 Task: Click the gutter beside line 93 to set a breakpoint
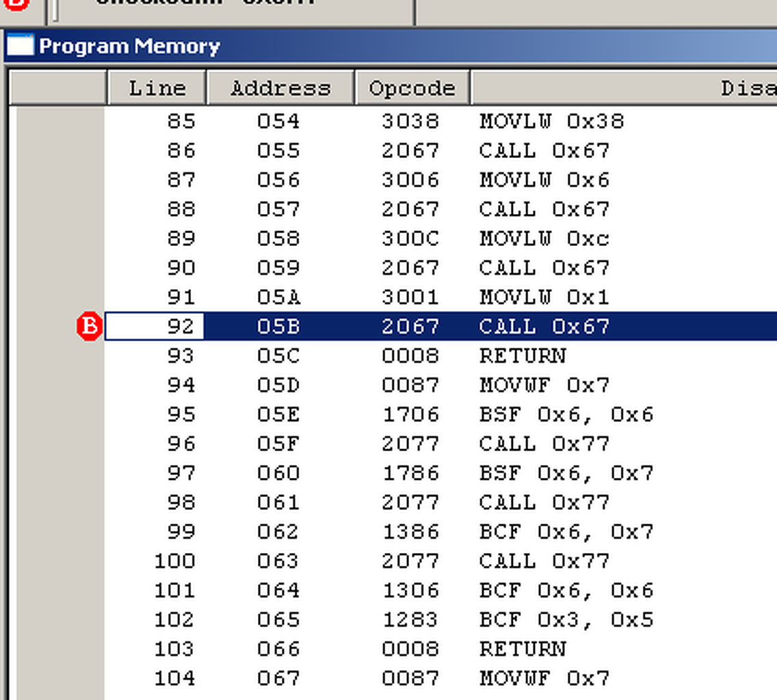58,356
